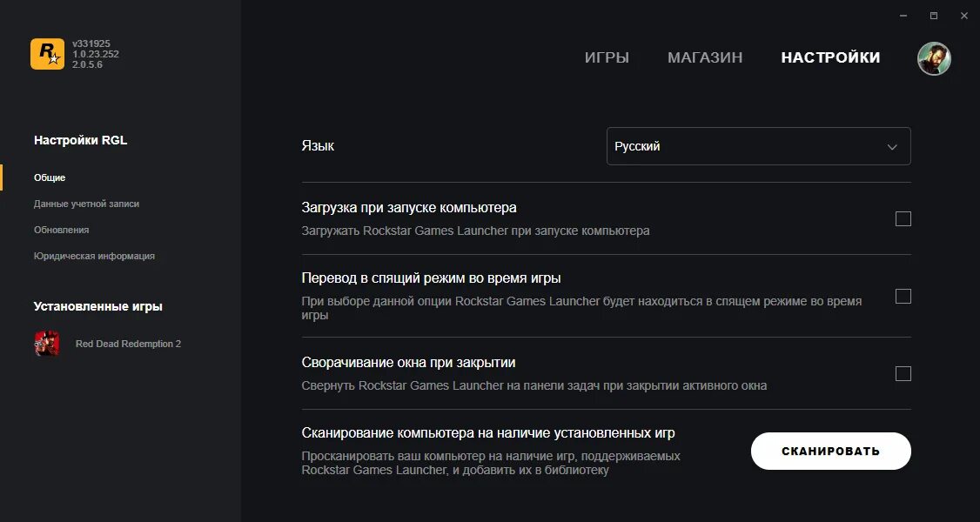This screenshot has width=980, height=522.
Task: Maximize the launcher window
Action: pyautogui.click(x=934, y=16)
